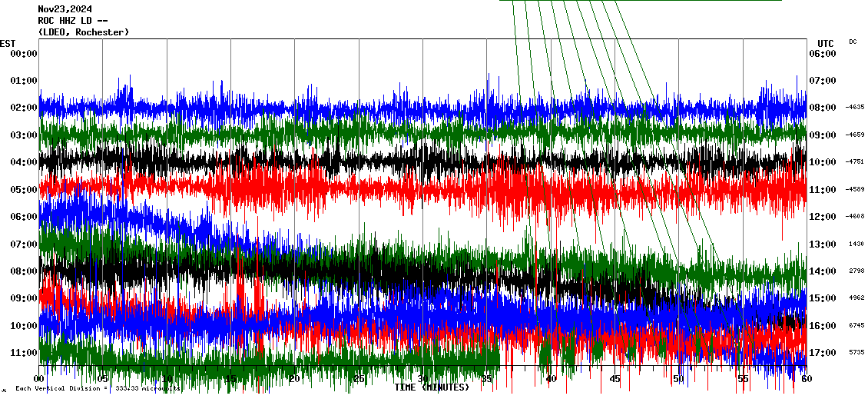Screen dimensions: 868x399
Task: Click the green horizontal bar above the plot
Action: (640, 1)
